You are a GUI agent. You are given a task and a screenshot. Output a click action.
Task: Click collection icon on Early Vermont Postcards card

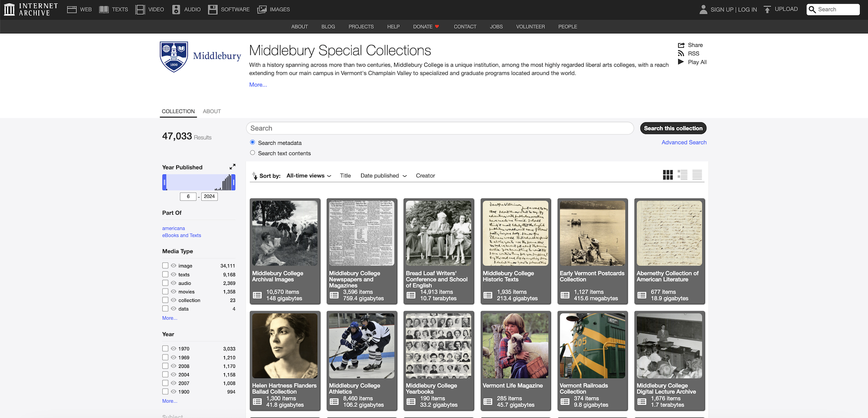[565, 295]
